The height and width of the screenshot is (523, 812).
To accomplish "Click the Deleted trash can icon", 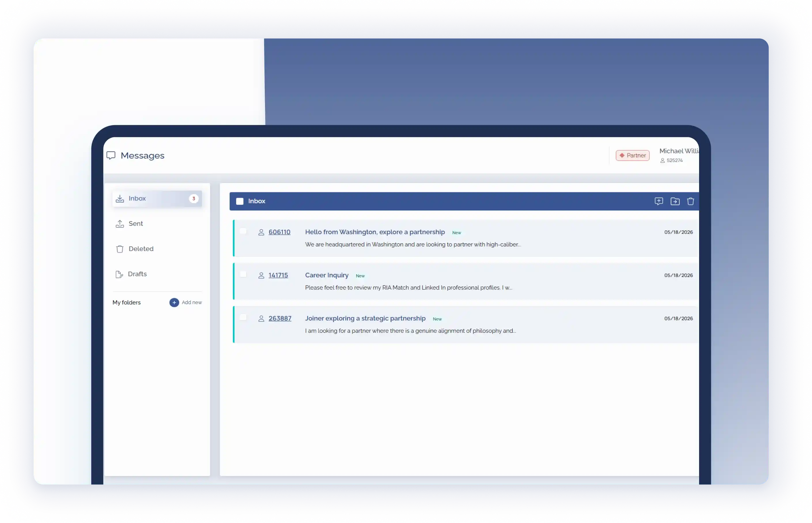I will [120, 249].
